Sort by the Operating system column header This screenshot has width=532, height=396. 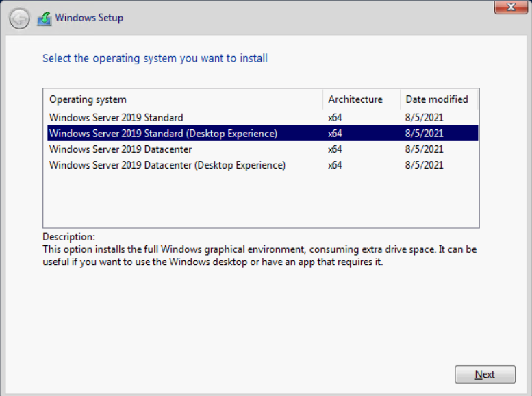(88, 99)
